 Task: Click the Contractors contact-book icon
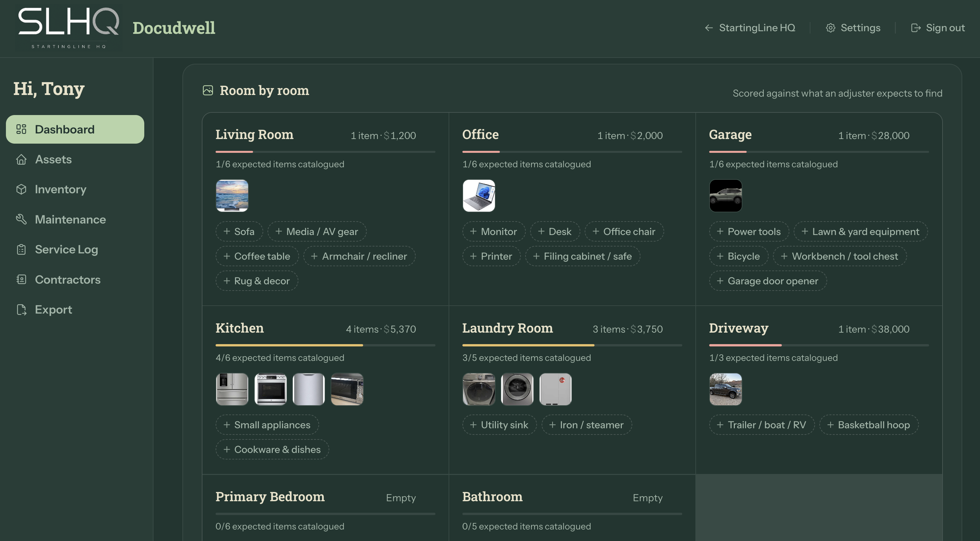click(21, 280)
